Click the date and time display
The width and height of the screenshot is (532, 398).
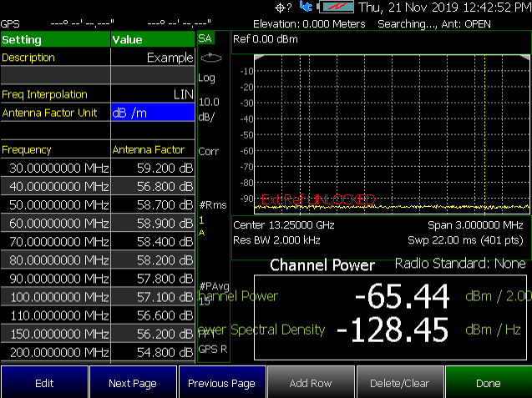pyautogui.click(x=445, y=8)
